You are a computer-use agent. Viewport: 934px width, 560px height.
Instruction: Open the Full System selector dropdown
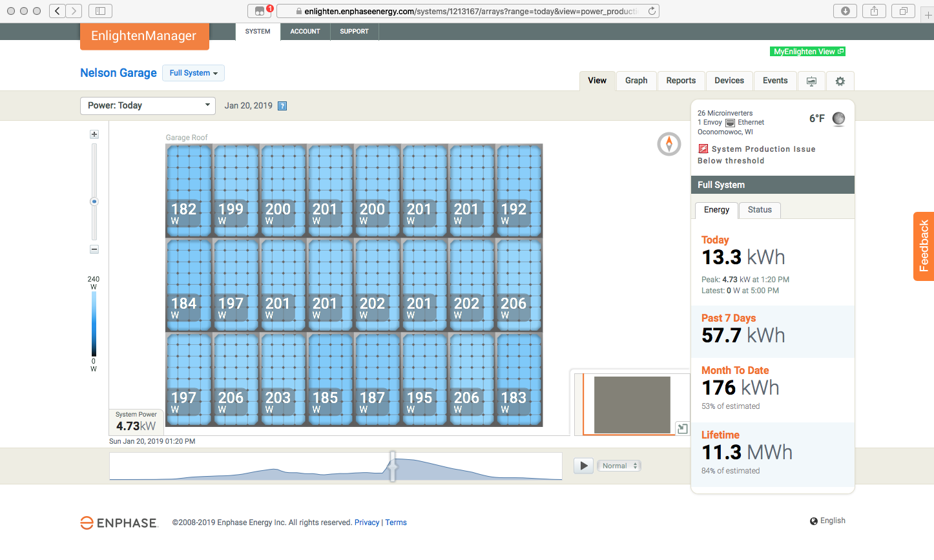click(x=194, y=73)
